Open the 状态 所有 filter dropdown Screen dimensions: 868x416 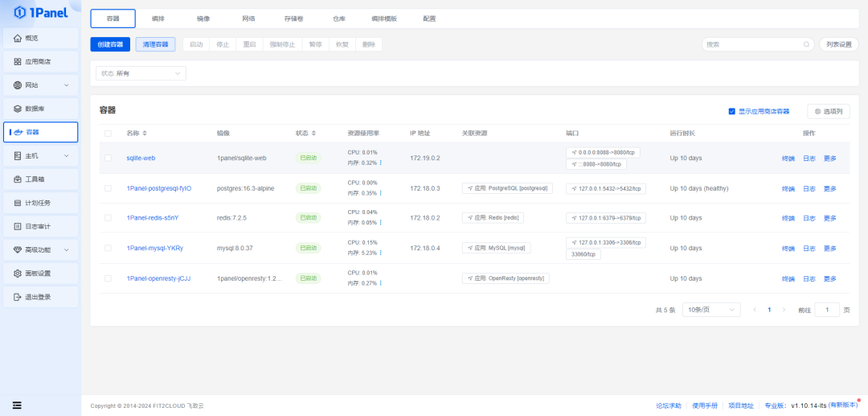(x=141, y=73)
